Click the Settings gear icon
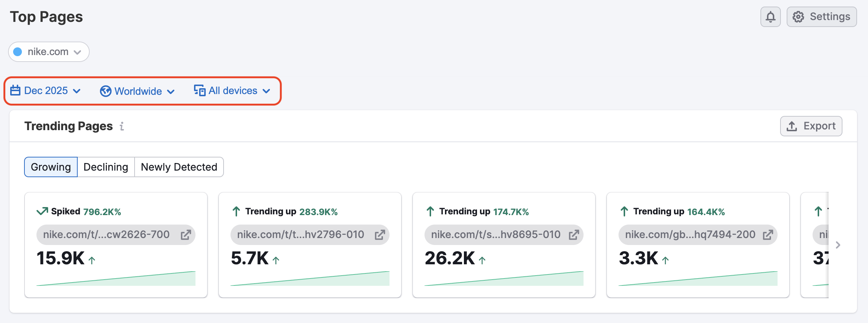The width and height of the screenshot is (868, 323). click(798, 16)
